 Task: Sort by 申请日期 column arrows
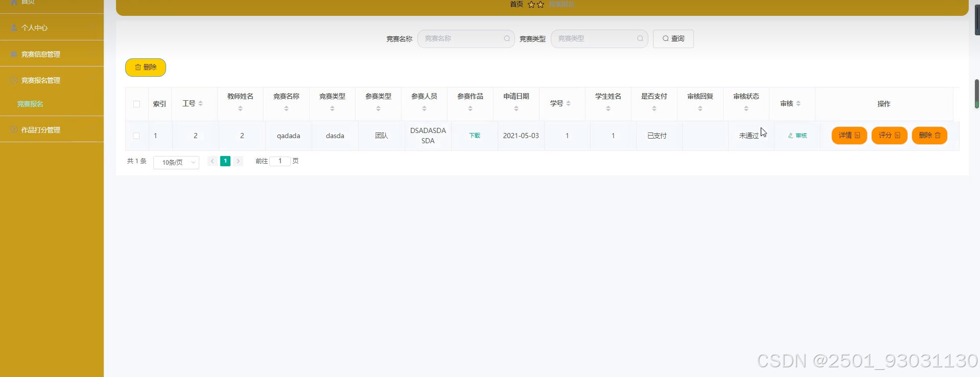pos(516,108)
